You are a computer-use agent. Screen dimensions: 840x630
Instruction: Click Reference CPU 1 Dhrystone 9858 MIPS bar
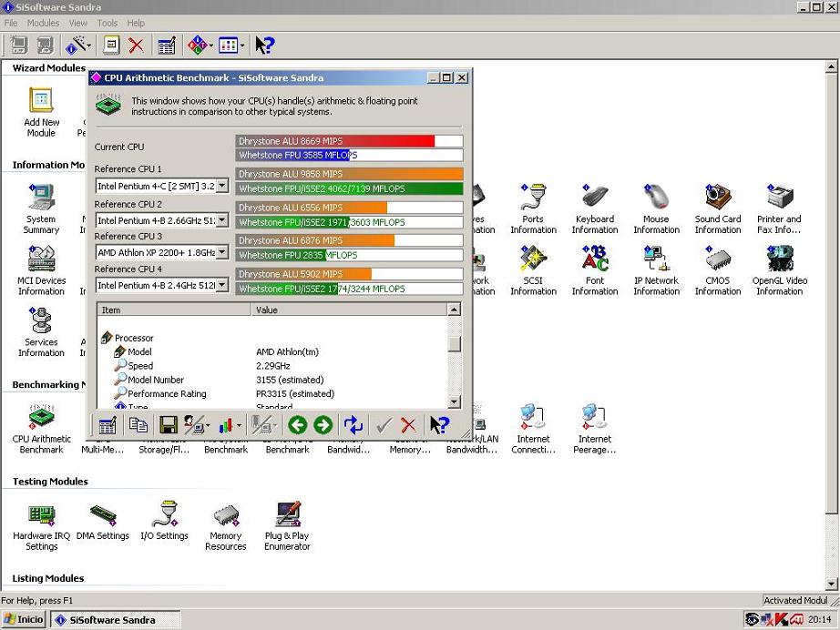(x=349, y=174)
